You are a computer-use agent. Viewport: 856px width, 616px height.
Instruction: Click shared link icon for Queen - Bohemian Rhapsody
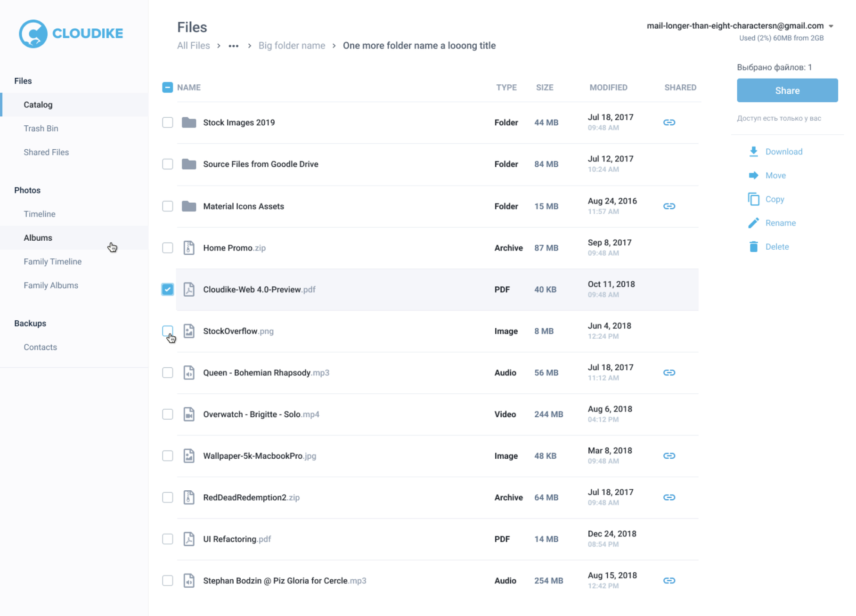669,373
